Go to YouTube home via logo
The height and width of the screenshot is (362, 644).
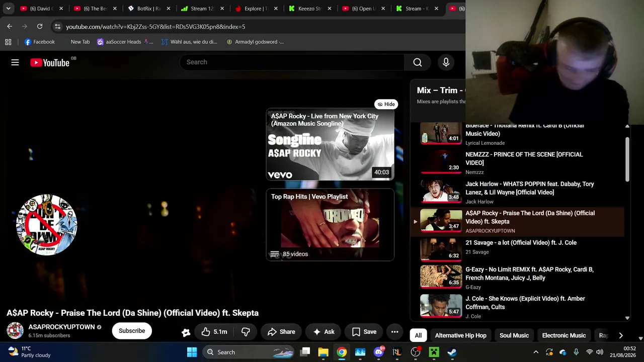click(x=50, y=62)
